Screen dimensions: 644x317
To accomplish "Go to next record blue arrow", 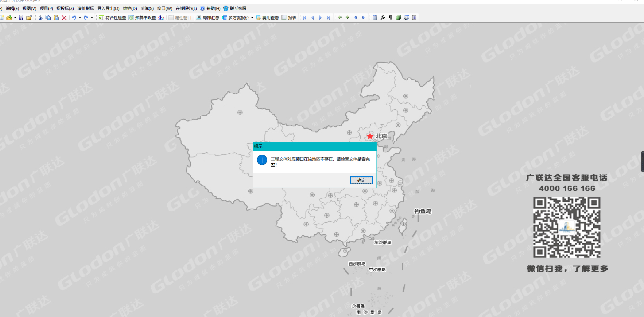I will (320, 17).
